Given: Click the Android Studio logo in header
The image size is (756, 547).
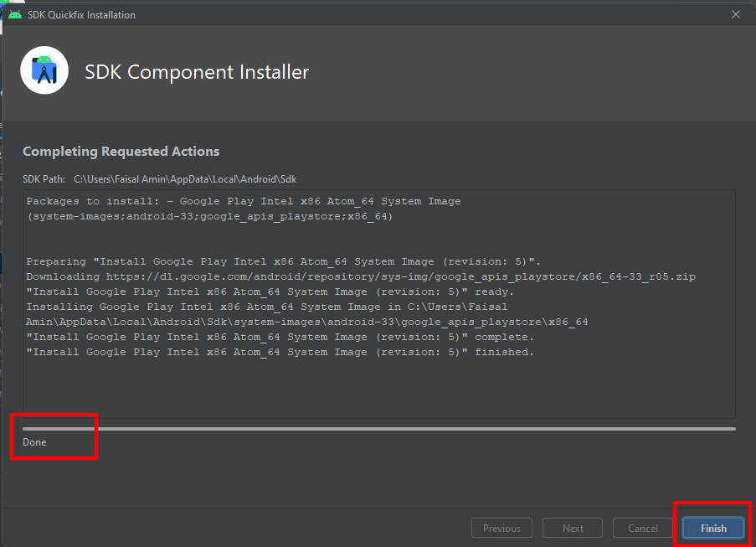Looking at the screenshot, I should pos(44,70).
